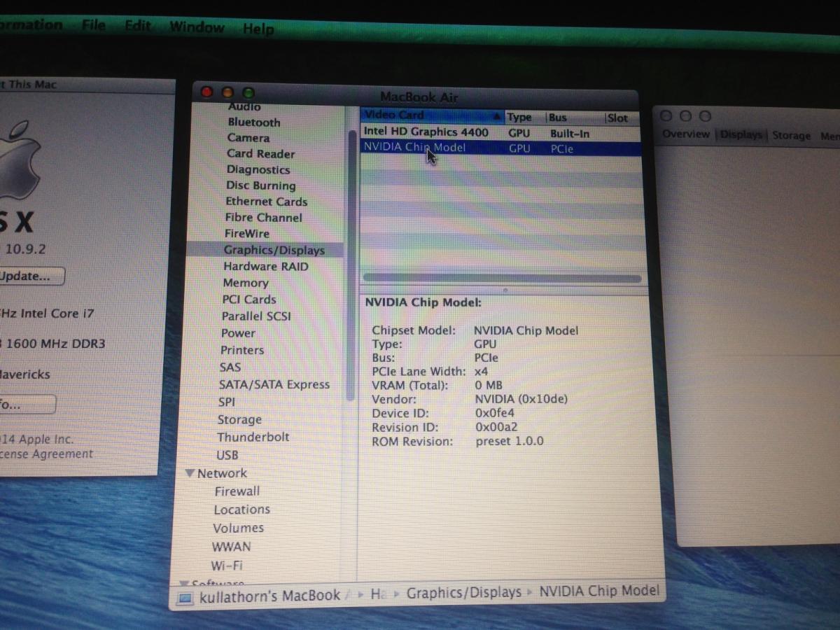Open the File menu

(93, 25)
